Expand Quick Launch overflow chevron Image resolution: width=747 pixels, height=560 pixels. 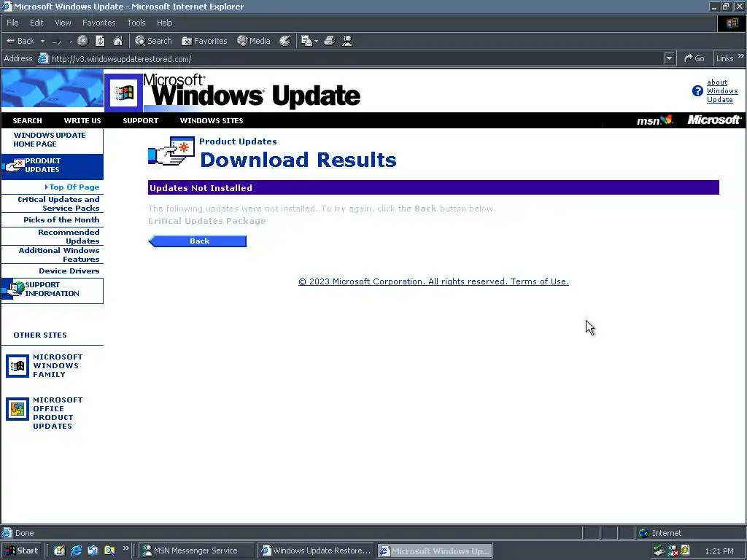125,548
